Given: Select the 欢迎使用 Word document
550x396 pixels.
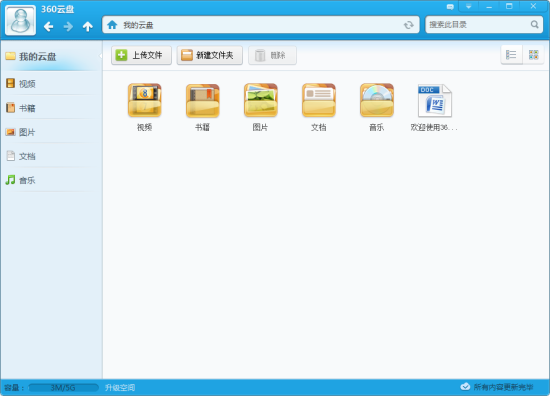Looking at the screenshot, I should click(x=435, y=100).
